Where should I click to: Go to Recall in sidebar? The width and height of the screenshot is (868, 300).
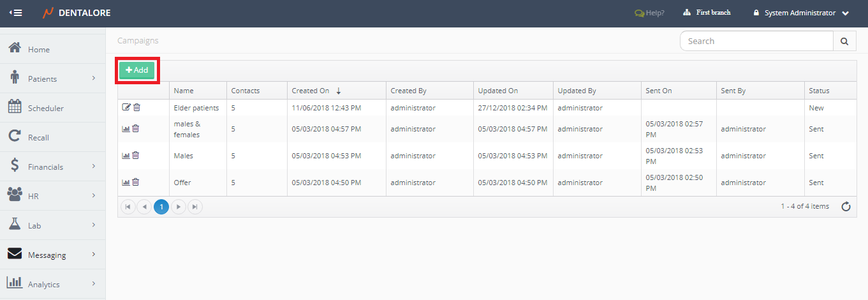38,137
